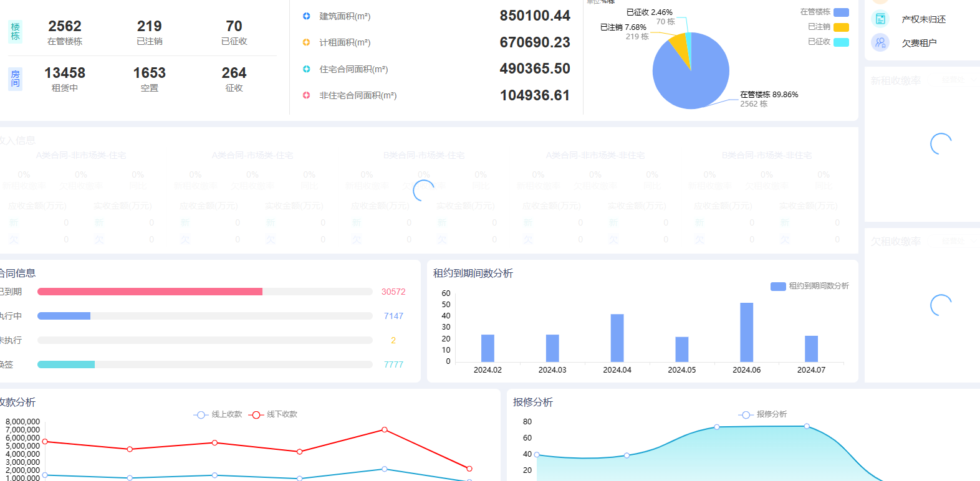Click the 2024.06 bar in lease chart
The height and width of the screenshot is (481, 980).
(x=747, y=332)
